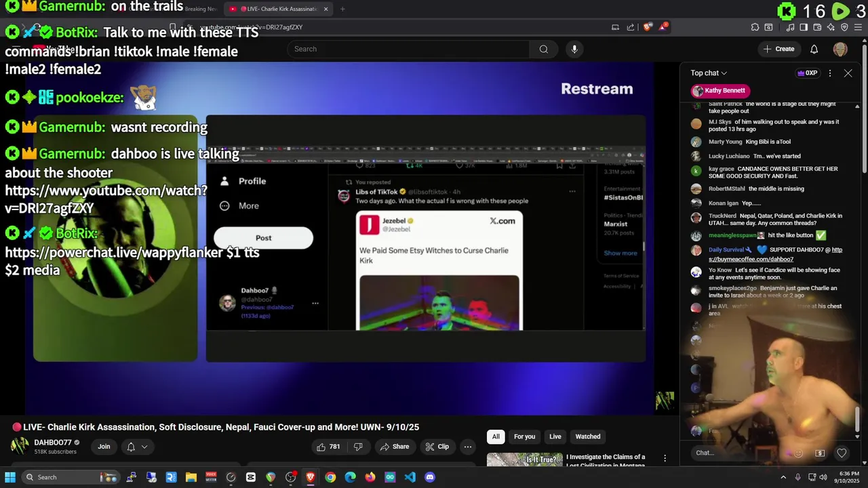This screenshot has width=868, height=488.
Task: Activate voice search microphone icon
Action: tap(574, 49)
